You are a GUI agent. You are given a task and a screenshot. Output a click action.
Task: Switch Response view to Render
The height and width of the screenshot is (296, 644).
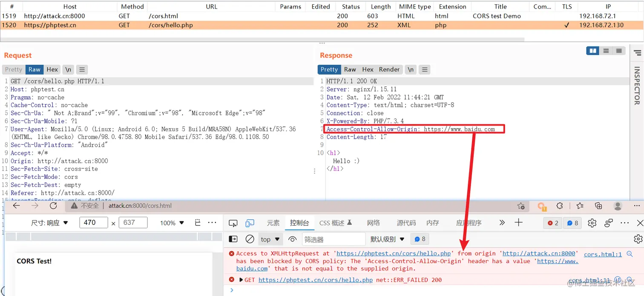389,69
